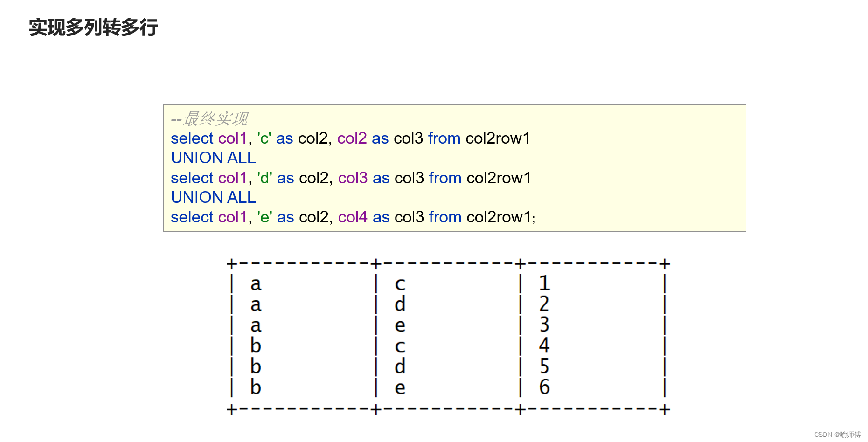Image resolution: width=868 pixels, height=442 pixels.
Task: Click the 'd' cell in the row with 2
Action: (400, 304)
